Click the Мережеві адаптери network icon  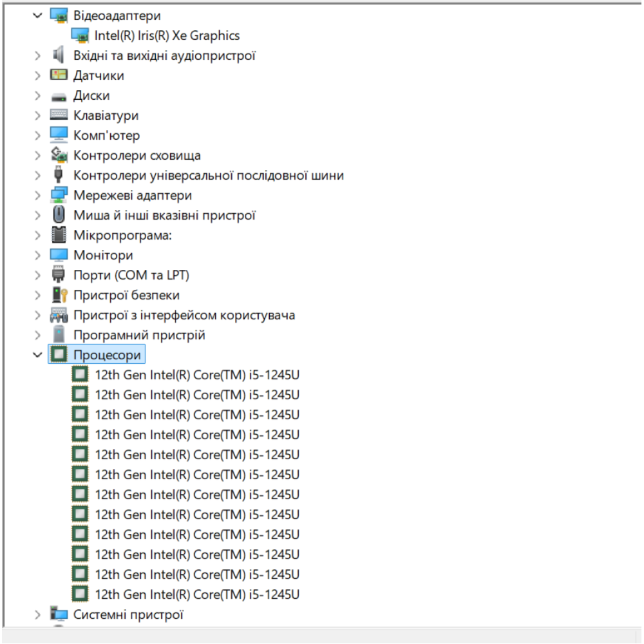point(59,194)
